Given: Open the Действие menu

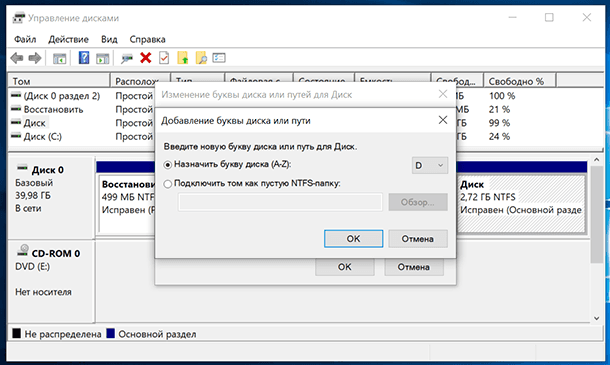Looking at the screenshot, I should (x=68, y=39).
